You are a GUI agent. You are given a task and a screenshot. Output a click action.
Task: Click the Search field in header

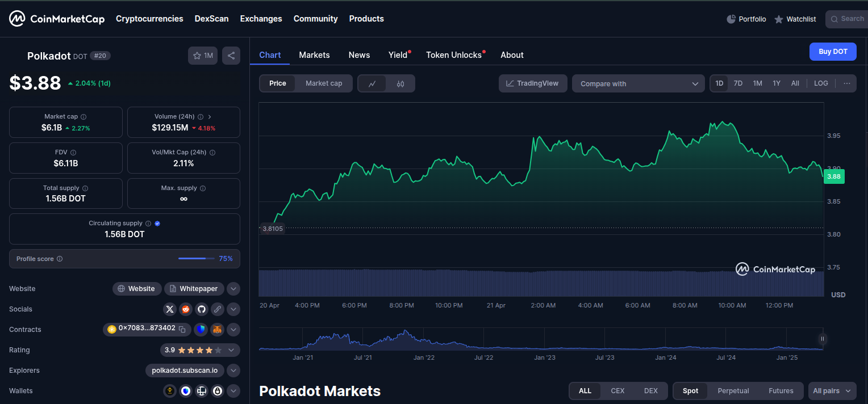point(846,19)
